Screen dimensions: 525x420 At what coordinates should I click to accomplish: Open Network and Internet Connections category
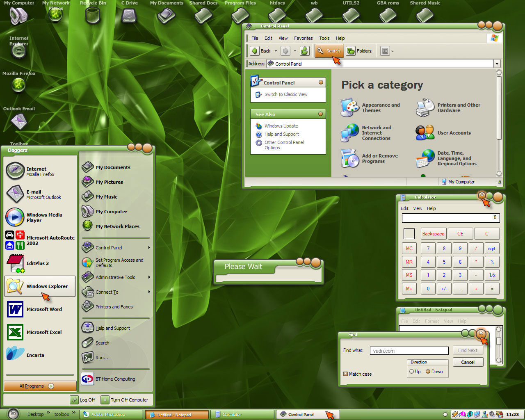366,133
